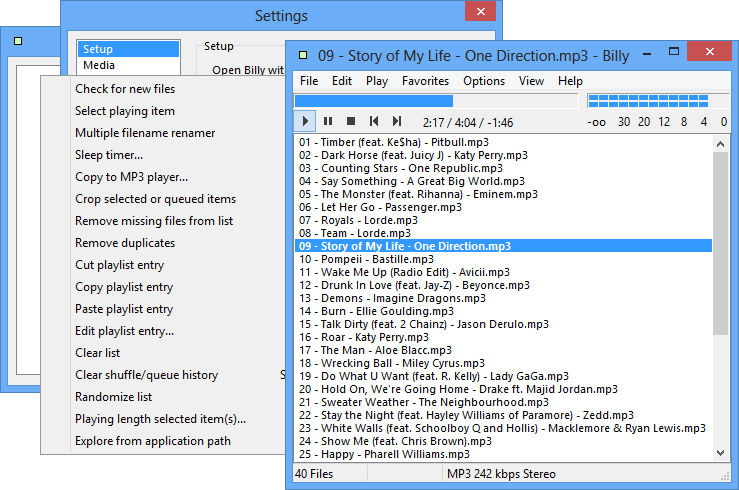Choose Paste playlist entry

point(124,309)
